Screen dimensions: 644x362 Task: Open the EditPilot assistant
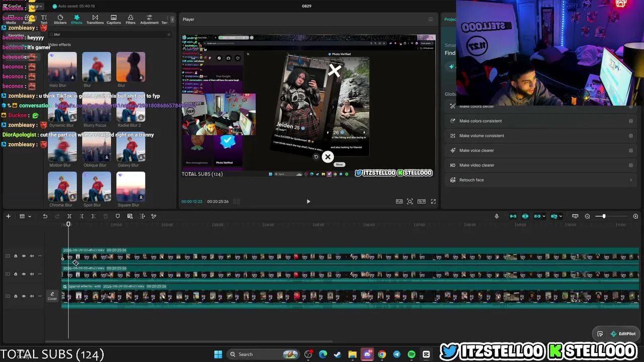click(x=623, y=334)
